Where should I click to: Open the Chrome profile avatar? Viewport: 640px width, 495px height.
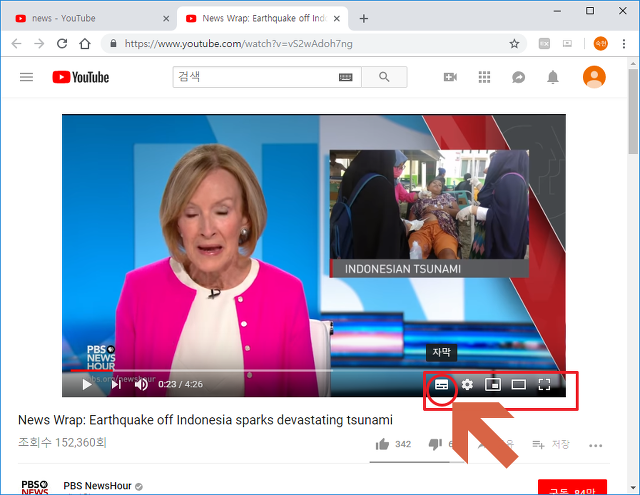click(600, 44)
